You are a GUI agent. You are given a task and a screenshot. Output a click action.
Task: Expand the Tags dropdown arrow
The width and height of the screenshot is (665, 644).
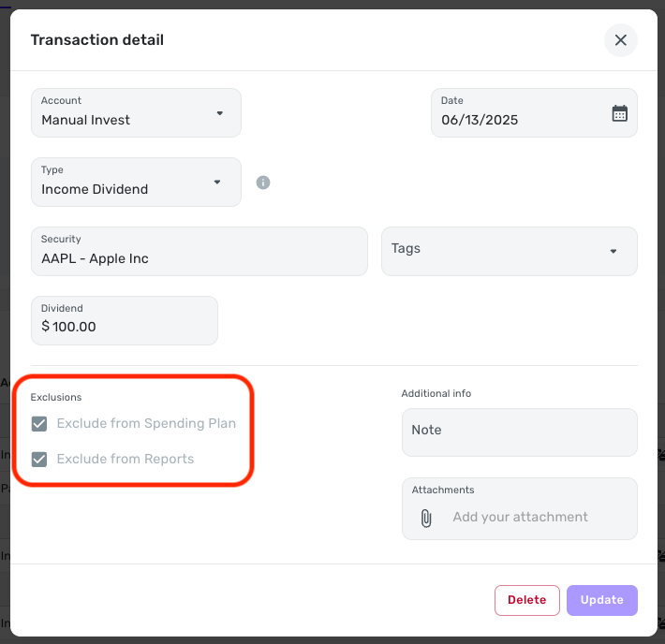tap(613, 252)
